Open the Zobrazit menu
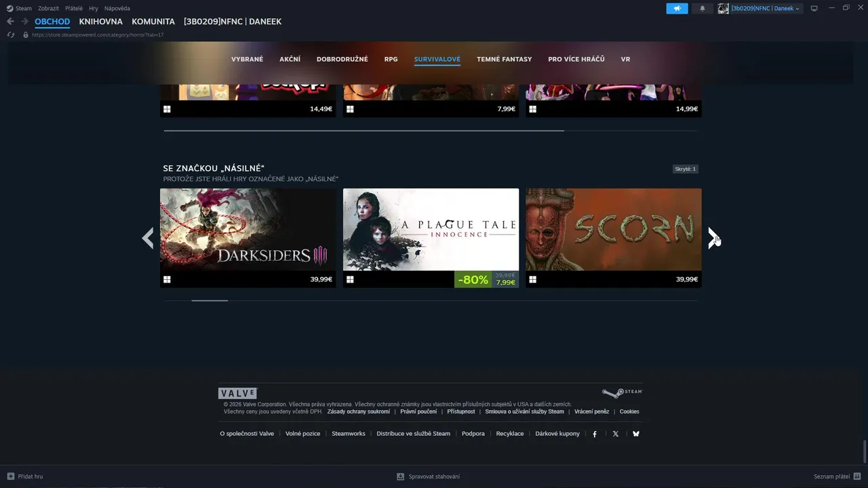This screenshot has height=488, width=868. (48, 8)
